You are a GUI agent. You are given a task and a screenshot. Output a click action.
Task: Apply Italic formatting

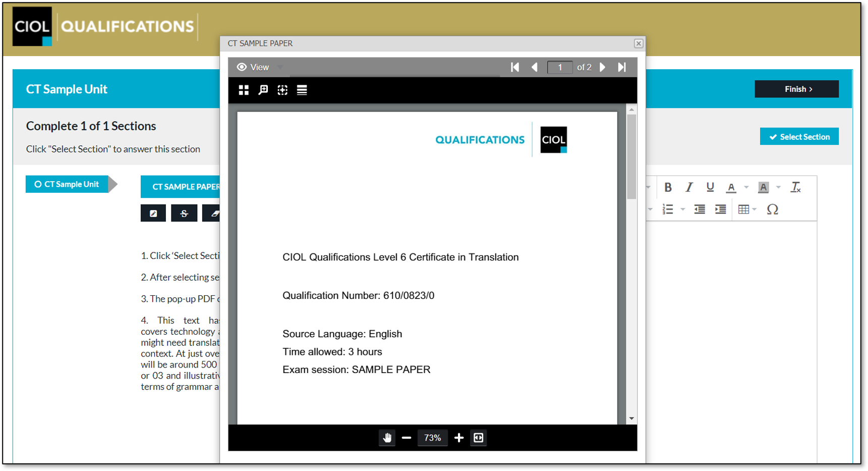click(x=689, y=187)
